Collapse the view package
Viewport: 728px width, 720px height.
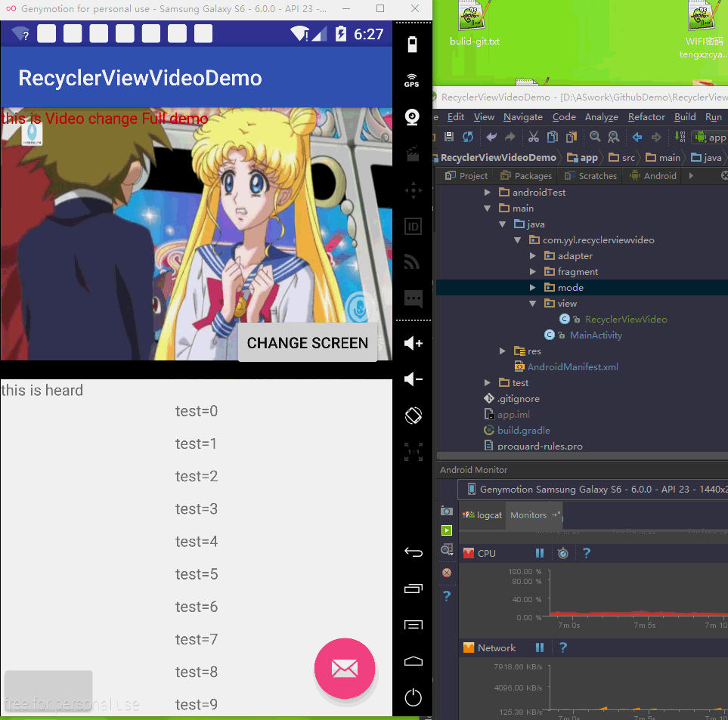tap(533, 304)
